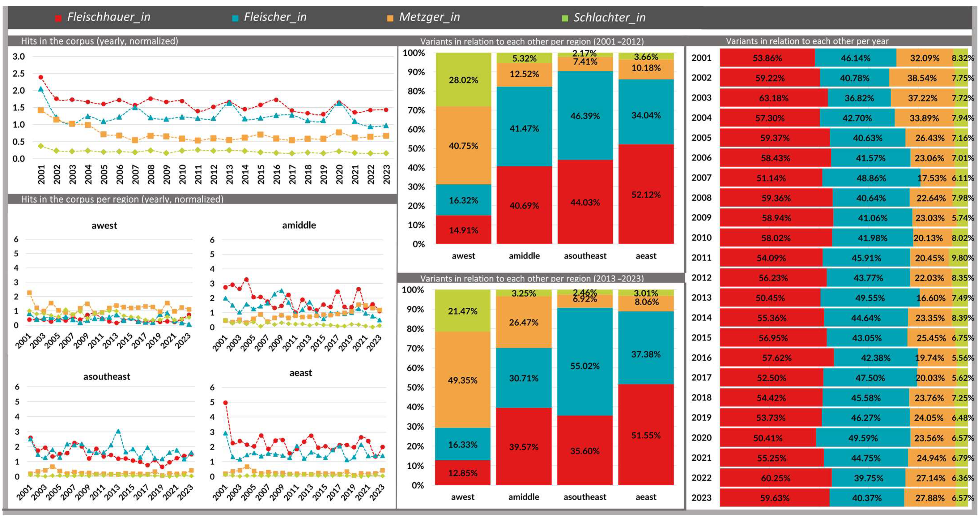980x521 pixels.
Task: Click the 26.47% orange amiddle segment
Action: click(524, 322)
